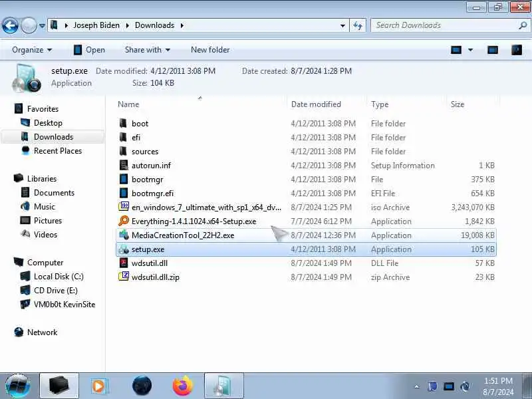Launch Firefox from the taskbar
532x399 pixels.
[x=182, y=386]
